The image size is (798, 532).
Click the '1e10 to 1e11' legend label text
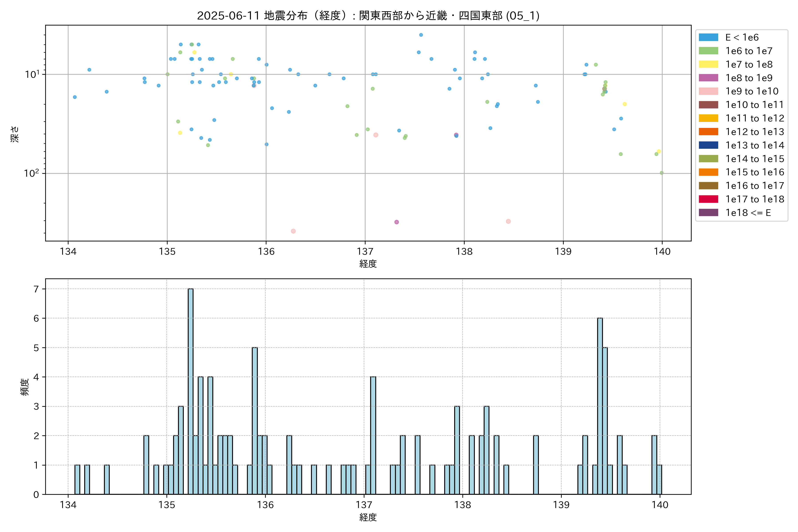pyautogui.click(x=755, y=105)
